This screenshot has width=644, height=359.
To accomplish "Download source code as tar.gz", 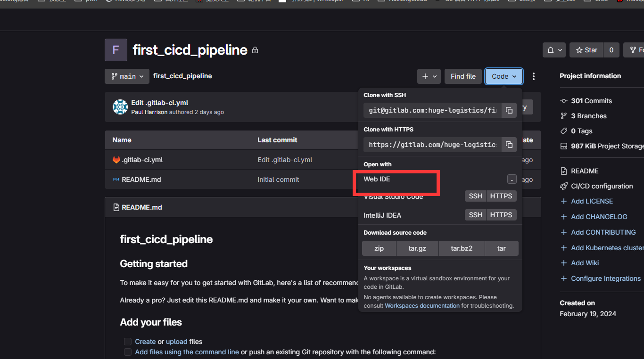I will pyautogui.click(x=417, y=248).
